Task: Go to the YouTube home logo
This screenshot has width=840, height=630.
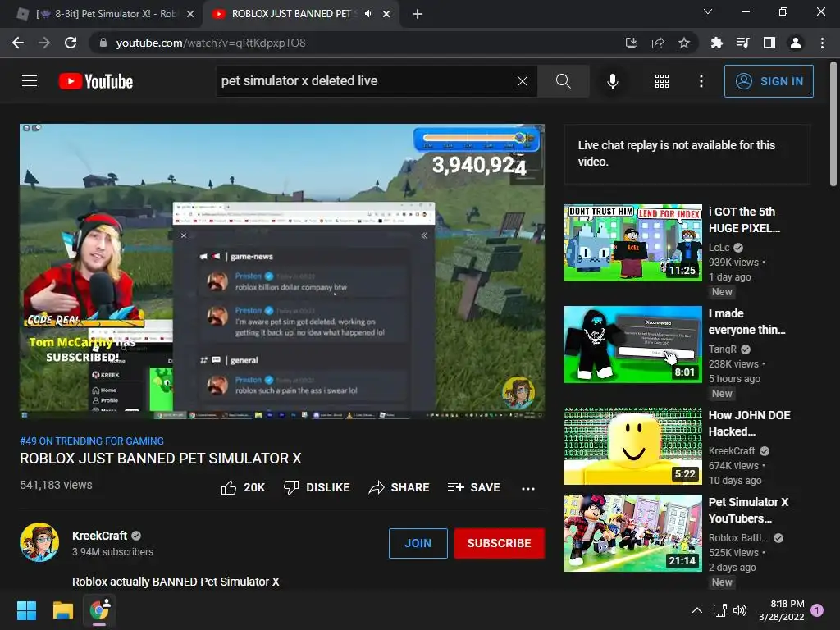Action: (x=96, y=81)
